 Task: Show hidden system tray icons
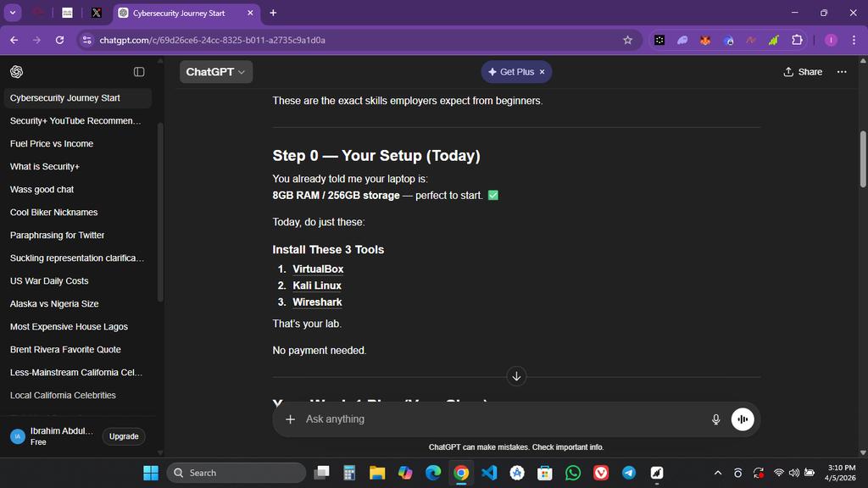coord(718,473)
